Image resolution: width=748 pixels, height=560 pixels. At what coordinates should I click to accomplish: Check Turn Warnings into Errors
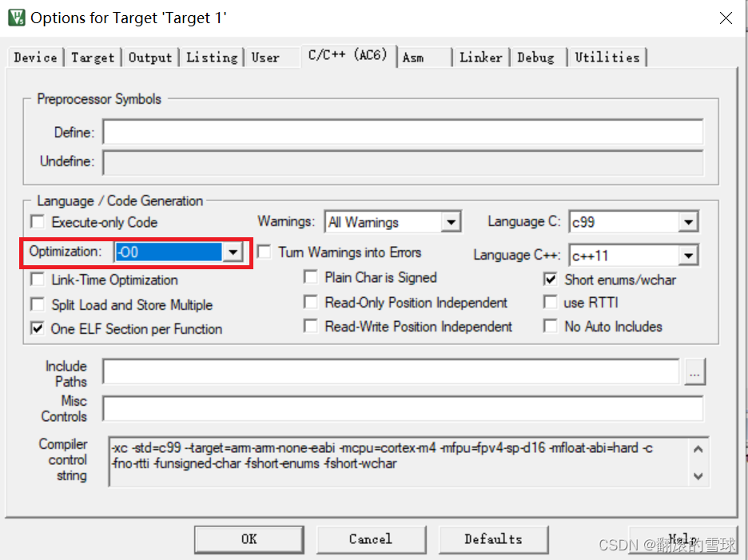264,252
